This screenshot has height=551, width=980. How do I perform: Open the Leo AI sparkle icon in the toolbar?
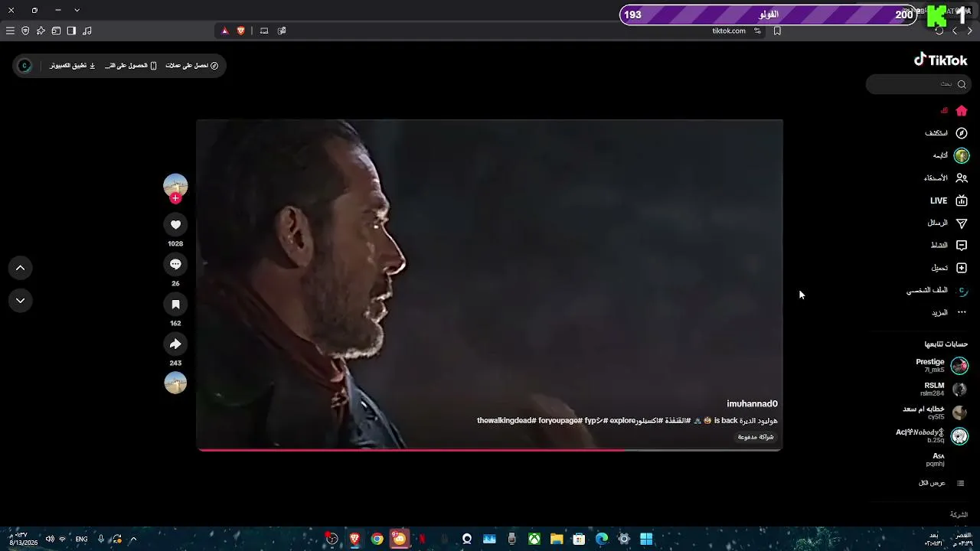[x=41, y=31]
